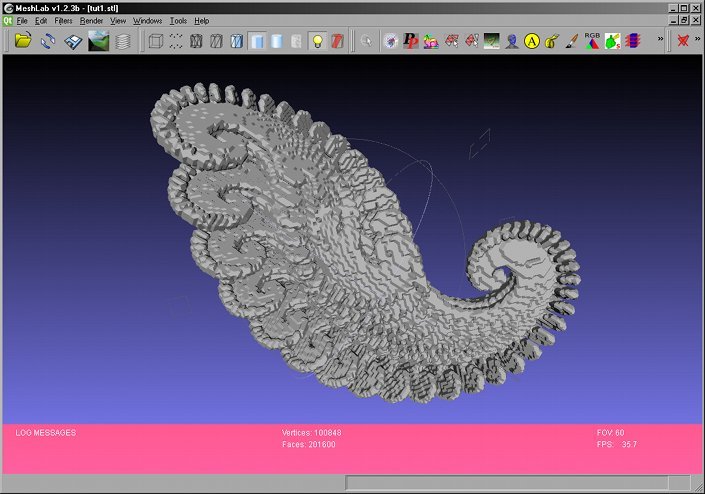Select the Flat shading render mode
Viewport: 705px width, 494px height.
(257, 41)
